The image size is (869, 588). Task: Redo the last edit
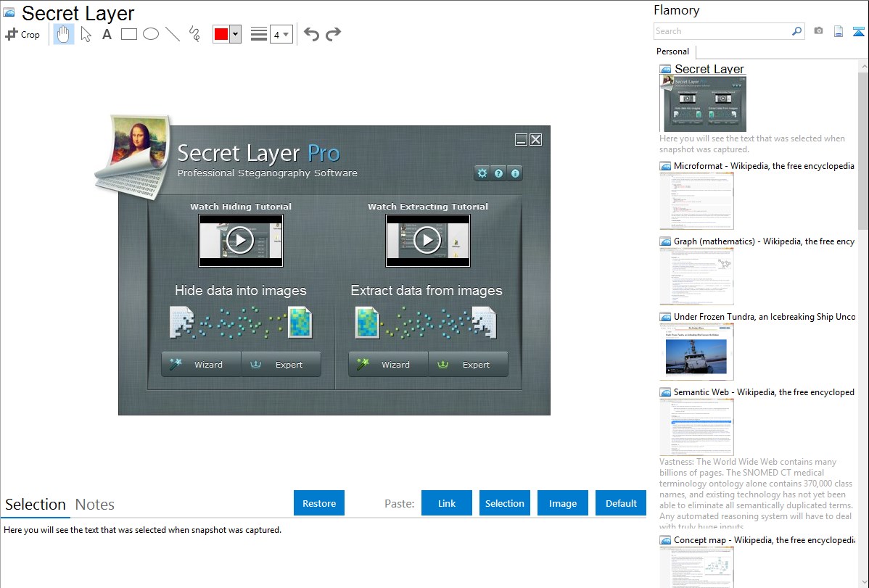[333, 34]
